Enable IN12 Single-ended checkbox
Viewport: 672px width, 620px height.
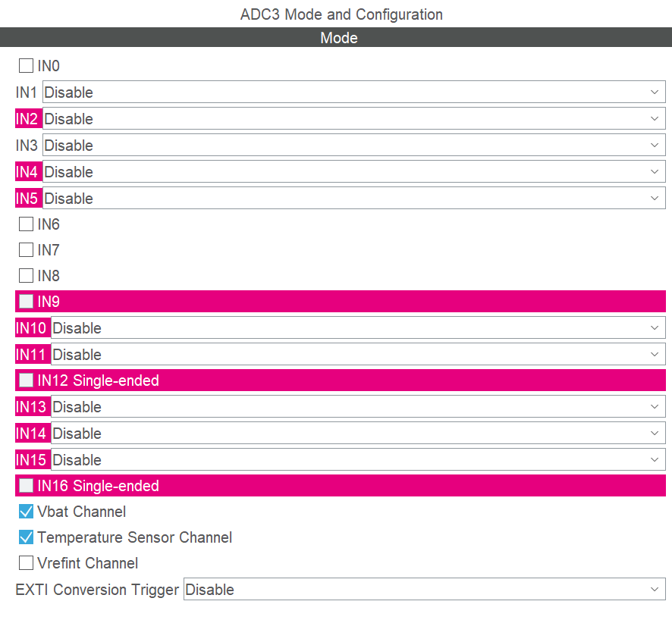point(27,380)
